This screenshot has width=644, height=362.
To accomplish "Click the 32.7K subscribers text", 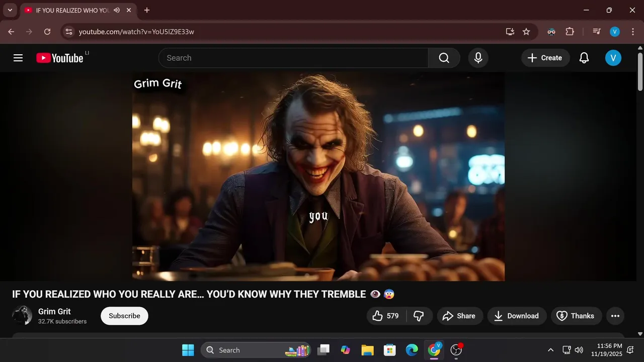I will tap(62, 321).
